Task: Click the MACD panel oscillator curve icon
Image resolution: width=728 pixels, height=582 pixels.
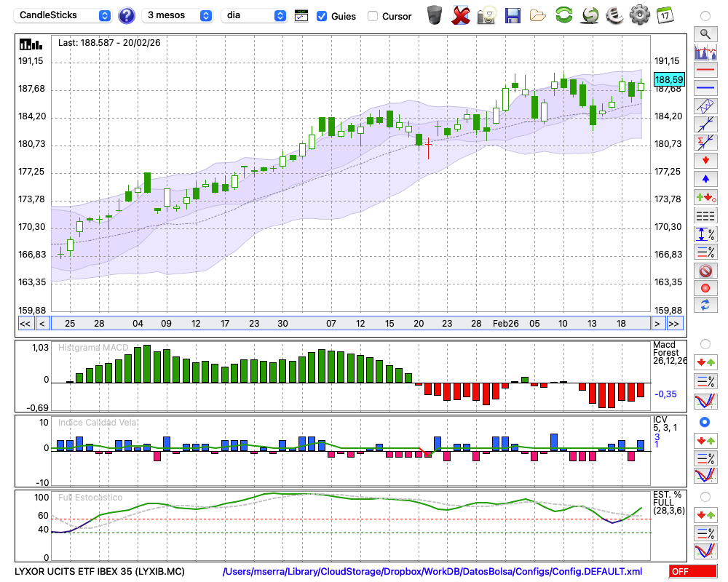Action: (x=705, y=401)
